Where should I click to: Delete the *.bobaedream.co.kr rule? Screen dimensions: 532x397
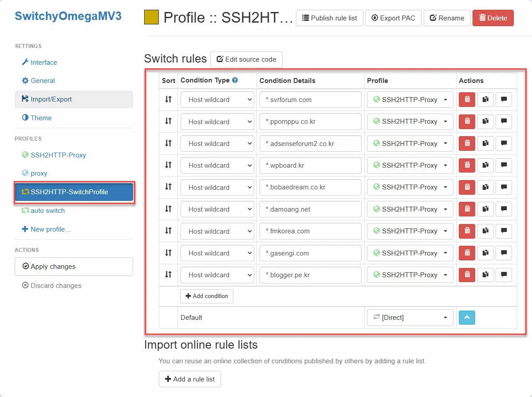(x=467, y=187)
